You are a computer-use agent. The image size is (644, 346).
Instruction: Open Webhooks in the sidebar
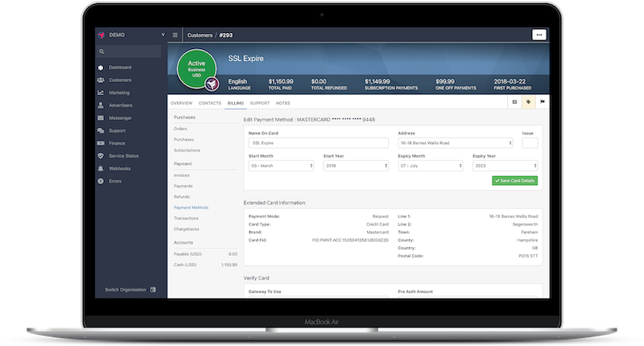pyautogui.click(x=119, y=169)
